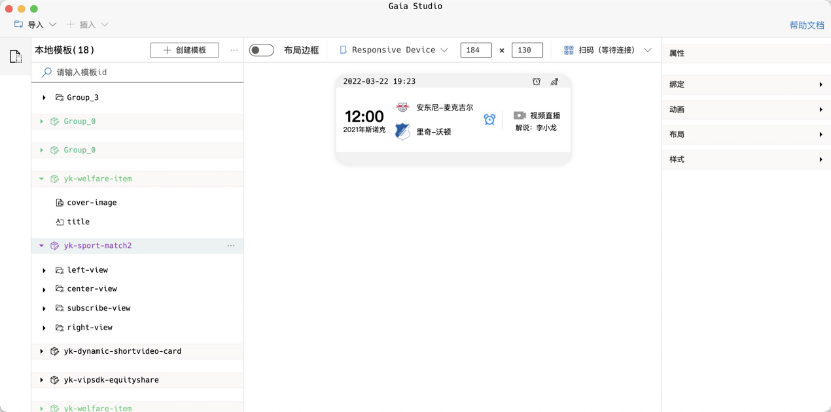Viewport: 831px width, 412px height.
Task: Expand the Group_3 tree node
Action: [44, 98]
